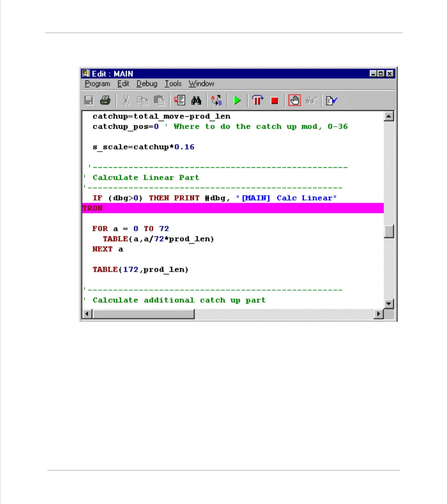Click the Print icon in toolbar

[x=105, y=100]
